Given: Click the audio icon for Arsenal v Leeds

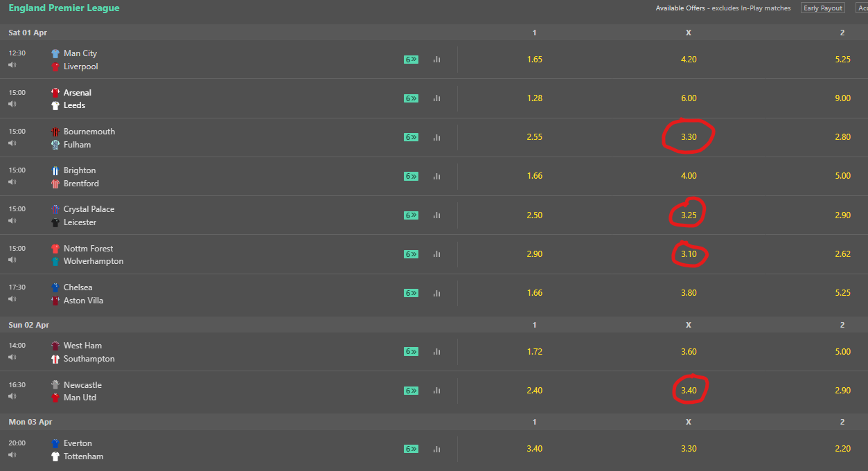Looking at the screenshot, I should [x=12, y=104].
